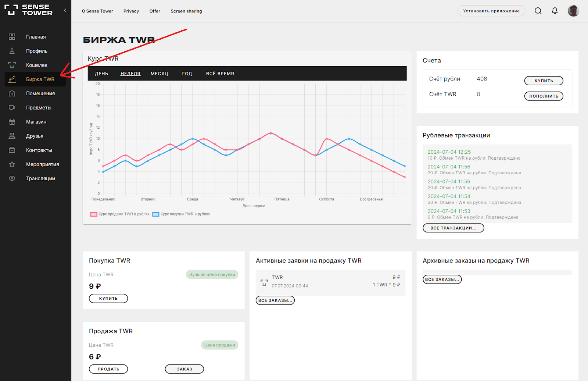
Task: Collapse the sidebar with the chevron arrow
Action: click(x=65, y=10)
